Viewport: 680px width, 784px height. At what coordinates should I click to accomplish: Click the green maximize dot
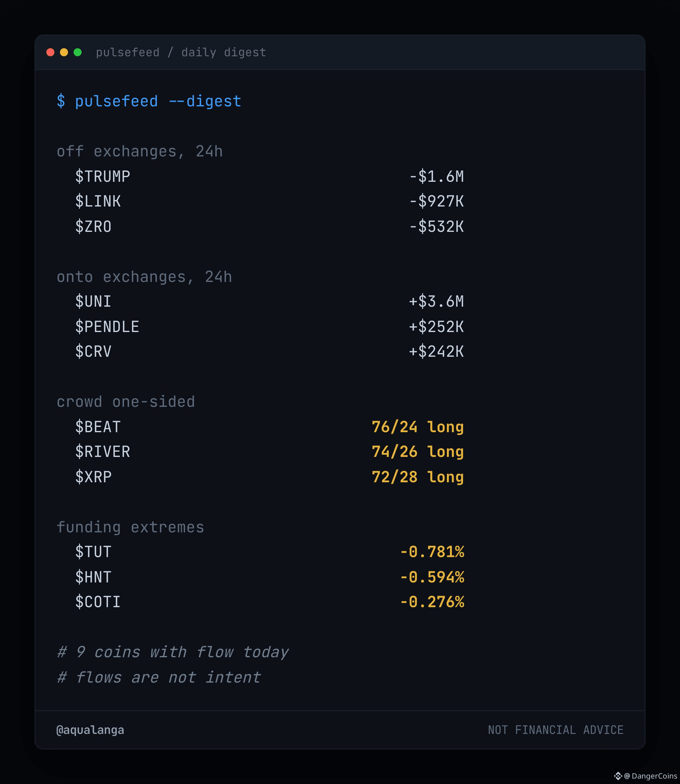click(77, 52)
